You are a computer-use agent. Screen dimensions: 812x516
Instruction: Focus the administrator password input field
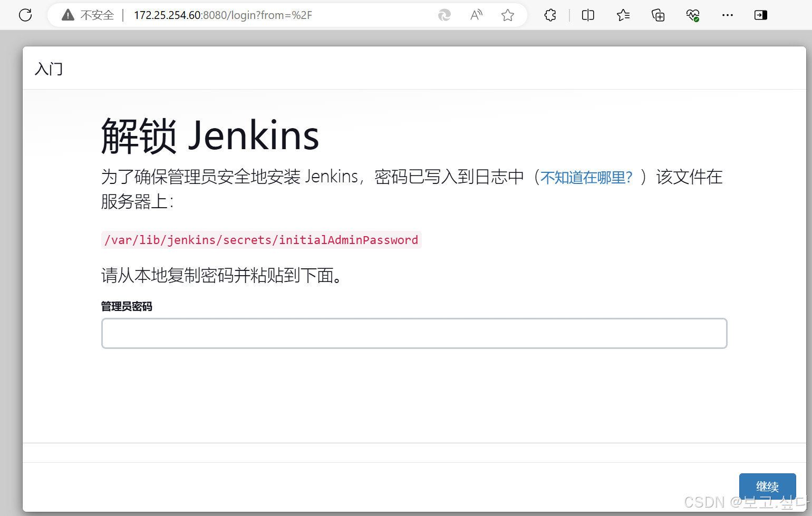tap(414, 333)
